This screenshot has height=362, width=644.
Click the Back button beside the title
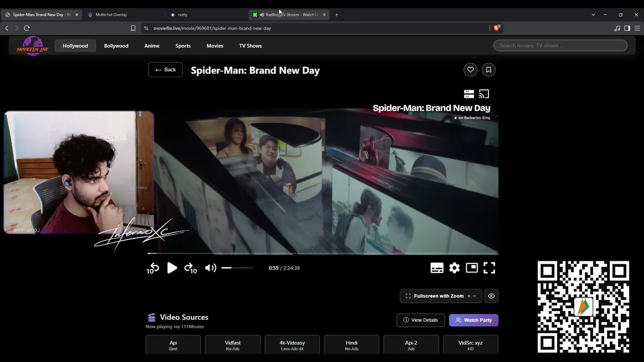point(166,70)
